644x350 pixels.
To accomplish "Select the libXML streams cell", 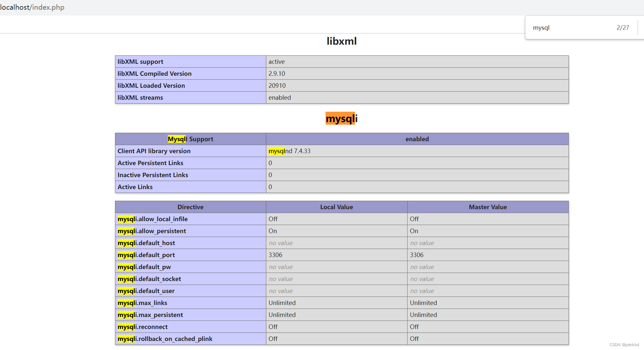I will click(190, 97).
